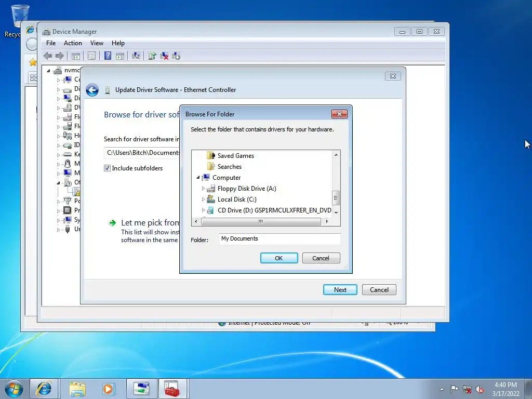Image resolution: width=532 pixels, height=399 pixels.
Task: Click the folder tree vertical scrollbar thumb
Action: click(x=336, y=198)
